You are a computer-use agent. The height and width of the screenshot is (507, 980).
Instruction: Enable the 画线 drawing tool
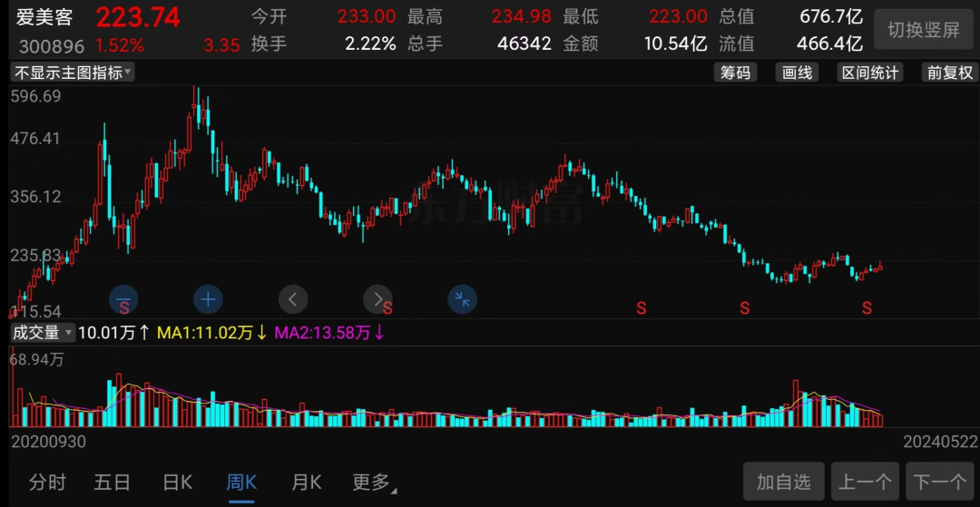[x=797, y=73]
